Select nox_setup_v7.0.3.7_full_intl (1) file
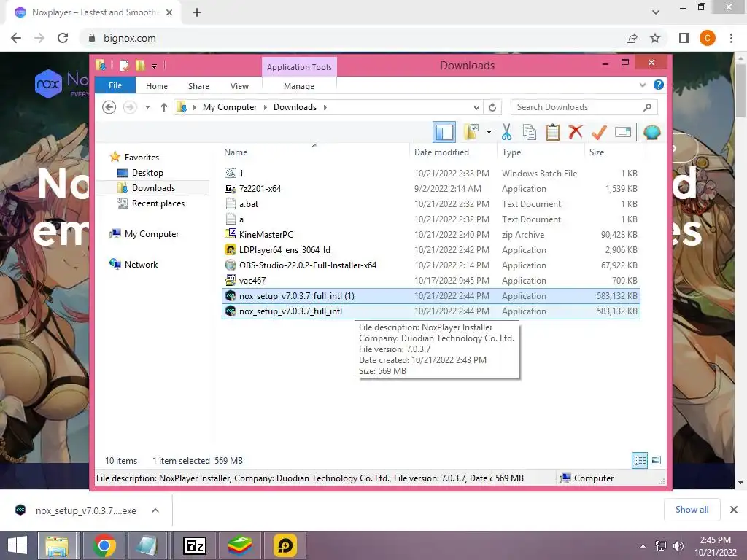Viewport: 747px width, 560px height. [430, 296]
